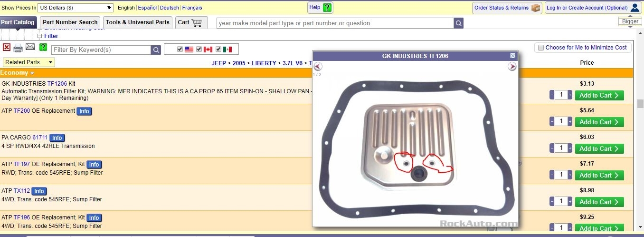
Task: Open Info for ATP TF196
Action: tap(94, 218)
